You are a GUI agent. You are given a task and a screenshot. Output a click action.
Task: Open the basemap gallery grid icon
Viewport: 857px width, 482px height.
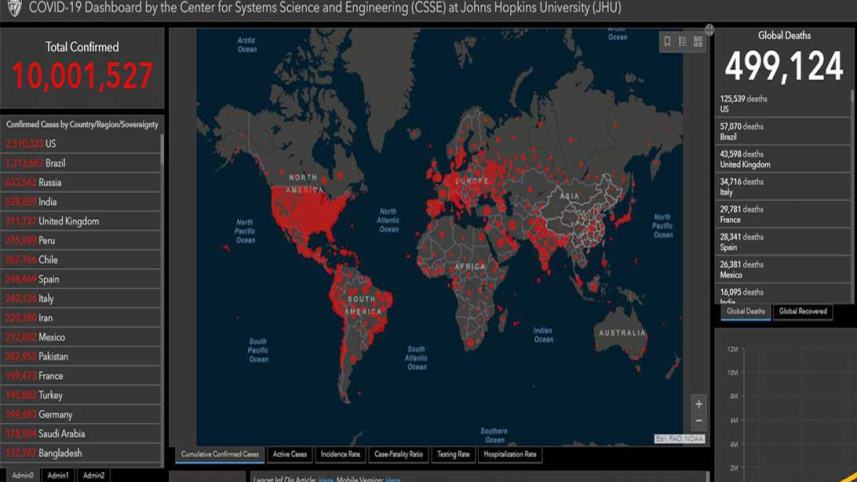(698, 42)
